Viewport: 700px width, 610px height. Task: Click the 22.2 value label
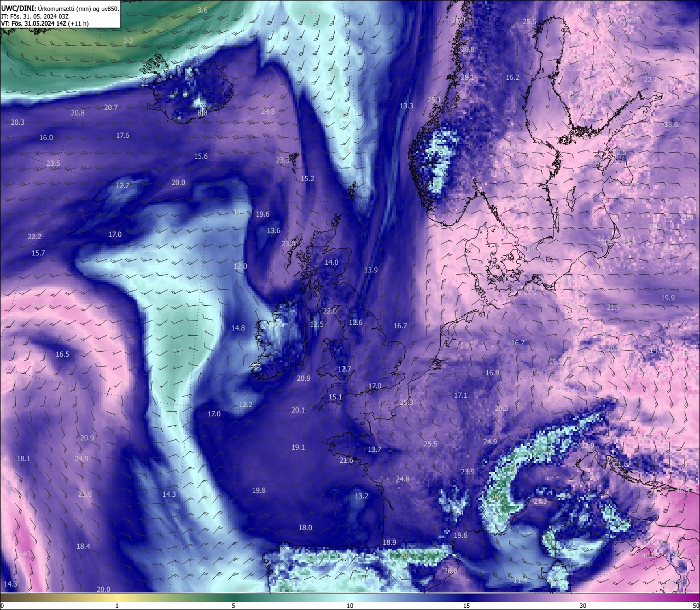34,236
